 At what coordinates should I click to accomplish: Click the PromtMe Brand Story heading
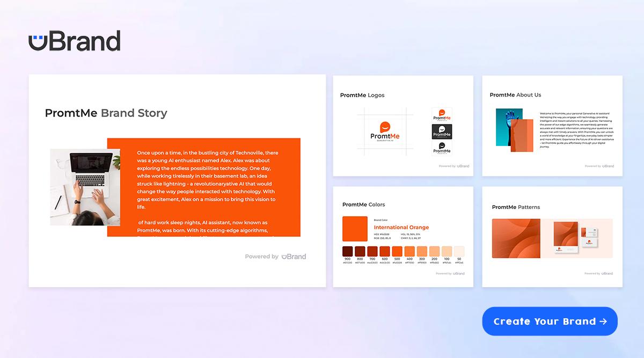click(x=106, y=113)
